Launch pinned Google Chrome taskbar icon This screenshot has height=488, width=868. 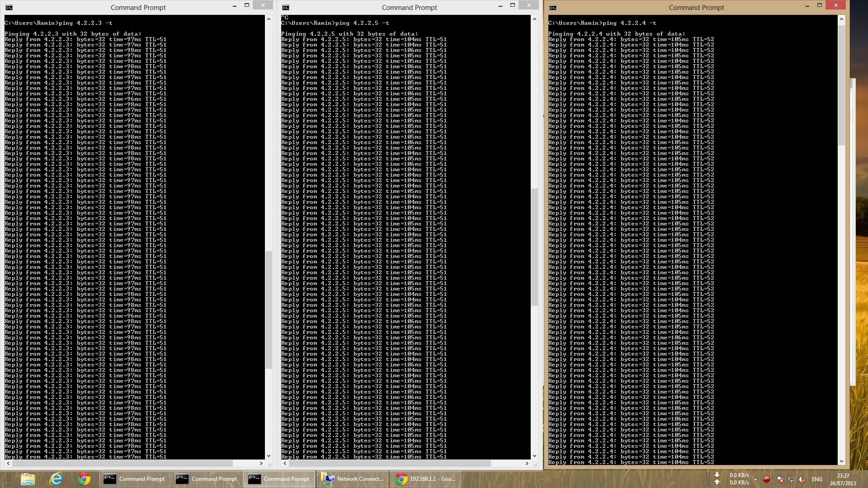(x=84, y=479)
